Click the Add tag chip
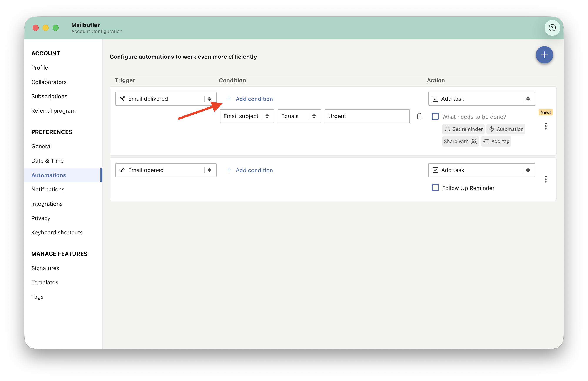Image resolution: width=588 pixels, height=381 pixels. [x=496, y=141]
